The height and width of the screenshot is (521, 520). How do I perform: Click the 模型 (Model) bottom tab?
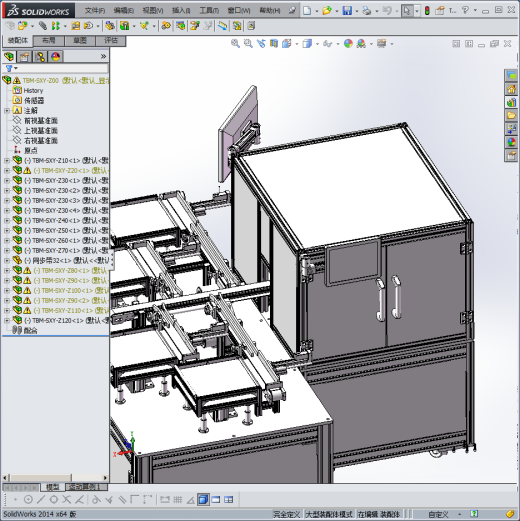[52, 487]
